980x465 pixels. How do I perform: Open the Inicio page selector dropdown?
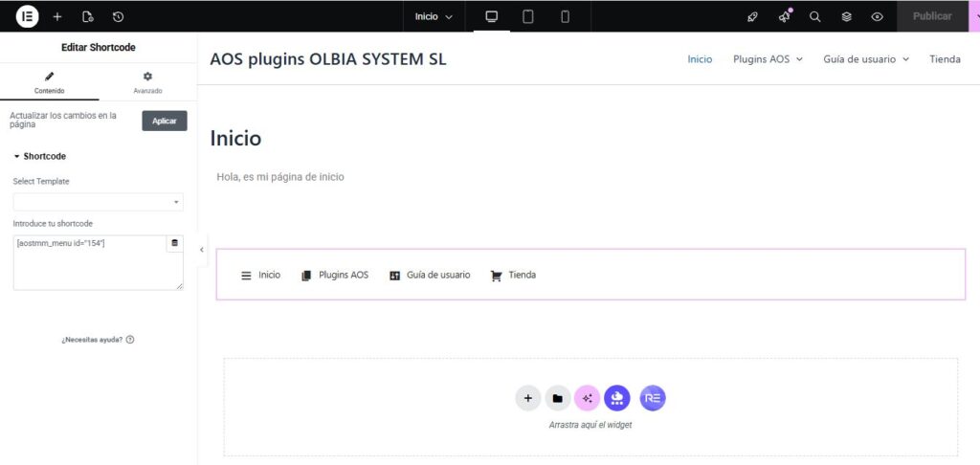434,16
